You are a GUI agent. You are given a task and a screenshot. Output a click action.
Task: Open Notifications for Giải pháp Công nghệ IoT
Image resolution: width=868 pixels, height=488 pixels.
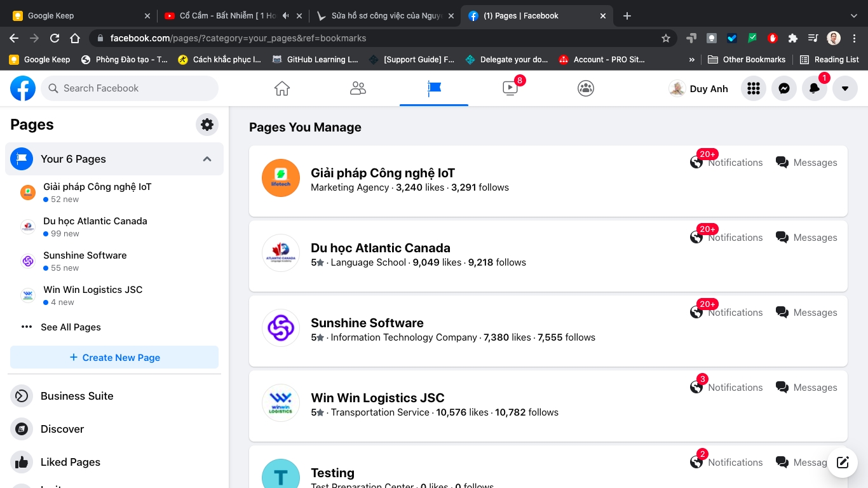point(726,162)
